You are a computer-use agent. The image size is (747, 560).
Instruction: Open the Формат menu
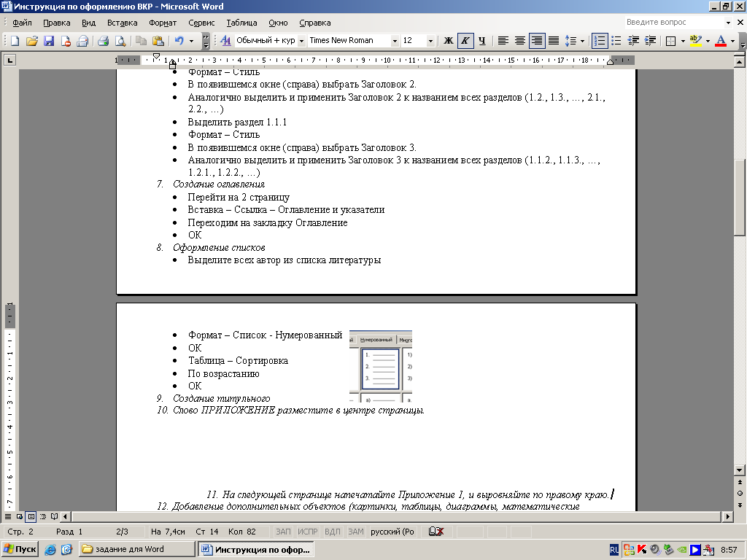click(x=163, y=23)
